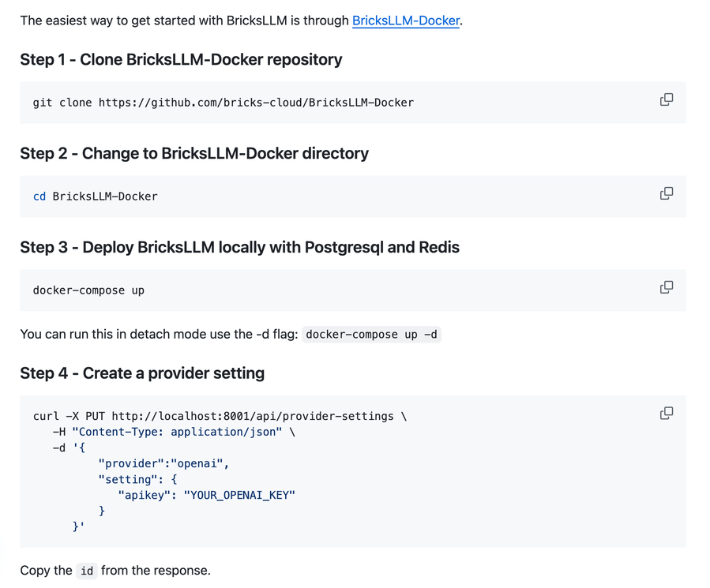Screen dimensions: 710x588
Task: Click the inline 'id' code snippet
Action: (87, 571)
